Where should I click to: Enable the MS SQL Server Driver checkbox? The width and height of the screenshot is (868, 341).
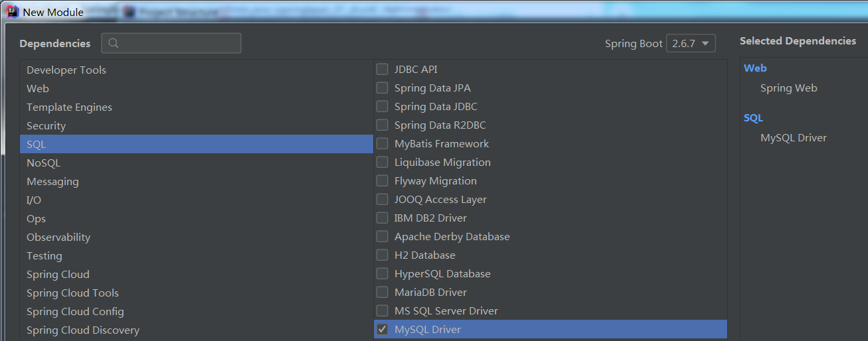point(382,310)
